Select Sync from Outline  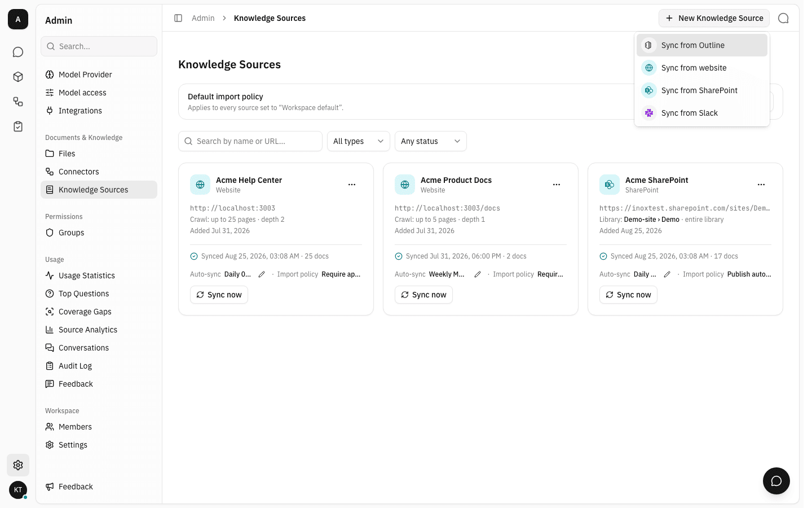702,45
